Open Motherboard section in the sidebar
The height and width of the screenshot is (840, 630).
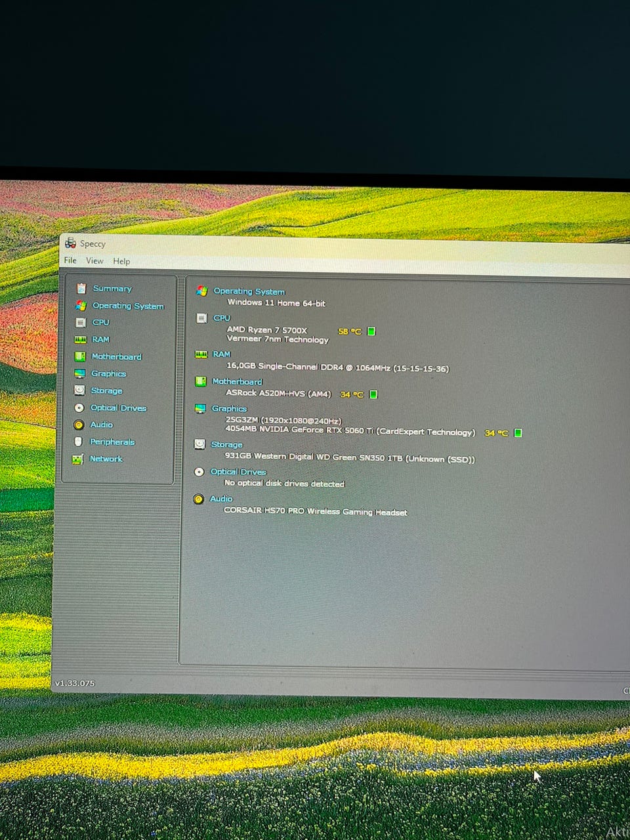pyautogui.click(x=117, y=356)
